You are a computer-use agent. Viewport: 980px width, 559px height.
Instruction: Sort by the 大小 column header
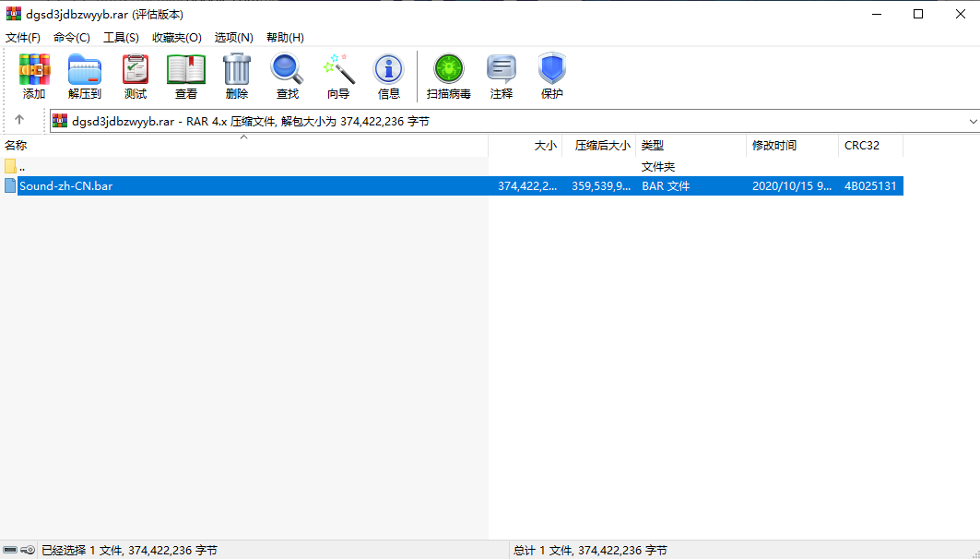tap(525, 145)
